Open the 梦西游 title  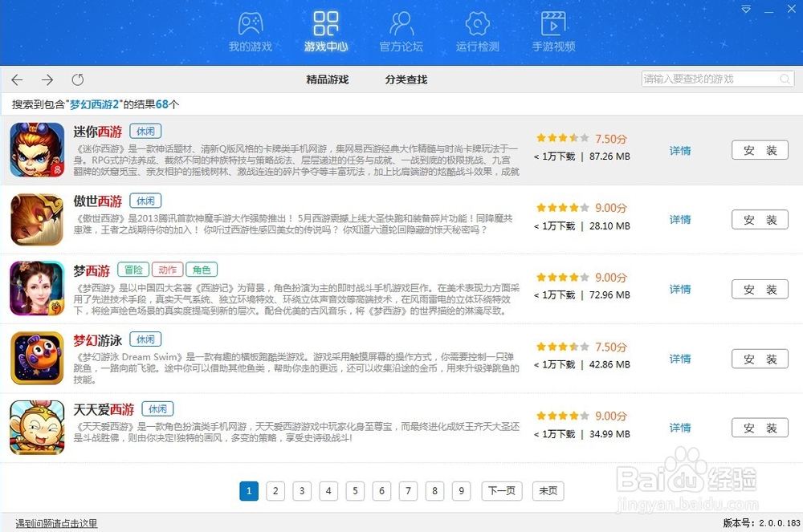[x=92, y=270]
